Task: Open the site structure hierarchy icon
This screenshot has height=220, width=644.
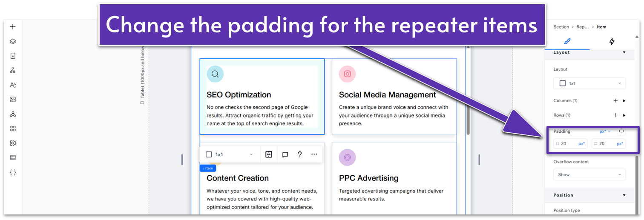Action: 13,70
